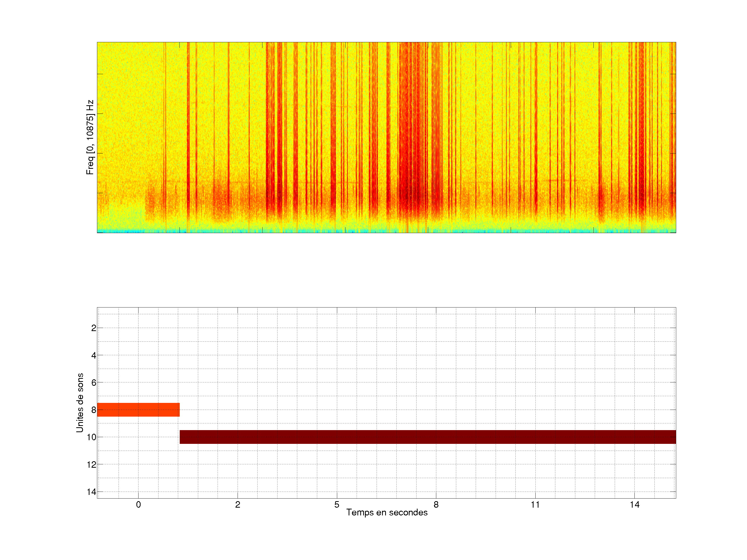Click the y-axis tick label 14 at bottom
Screen dimensions: 747x560
tap(92, 492)
